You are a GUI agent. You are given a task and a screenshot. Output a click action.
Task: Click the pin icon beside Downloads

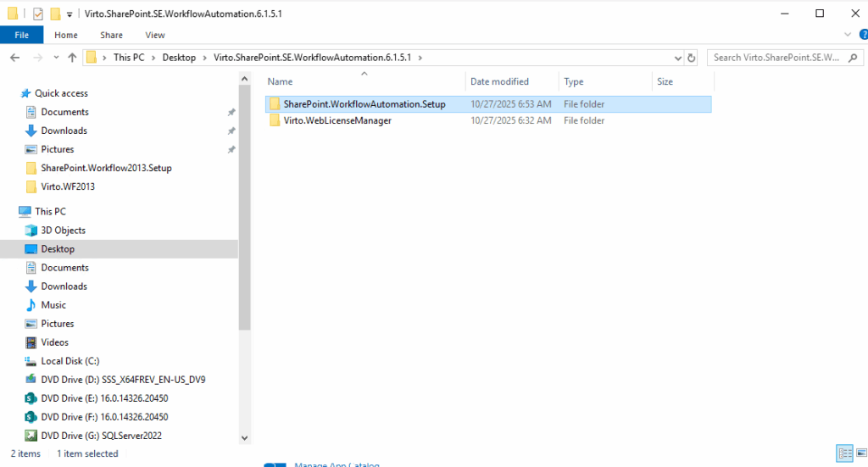pyautogui.click(x=231, y=131)
